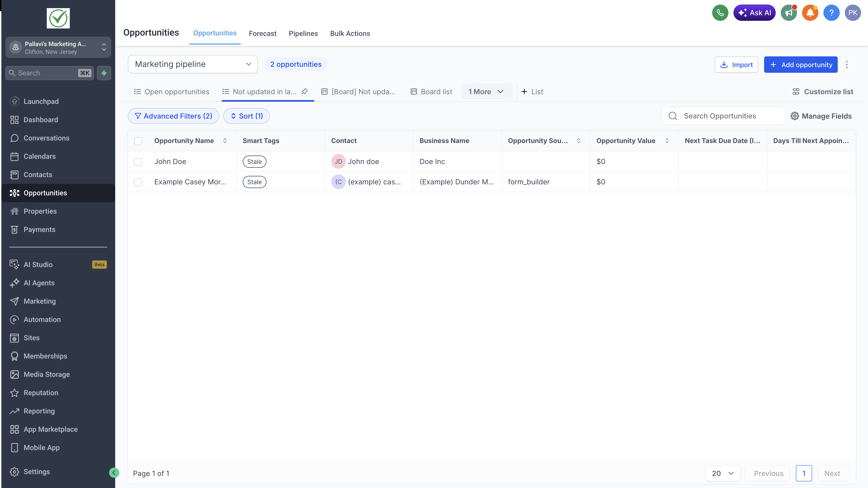The image size is (868, 488).
Task: Select the John Doe row checkbox
Action: click(138, 162)
